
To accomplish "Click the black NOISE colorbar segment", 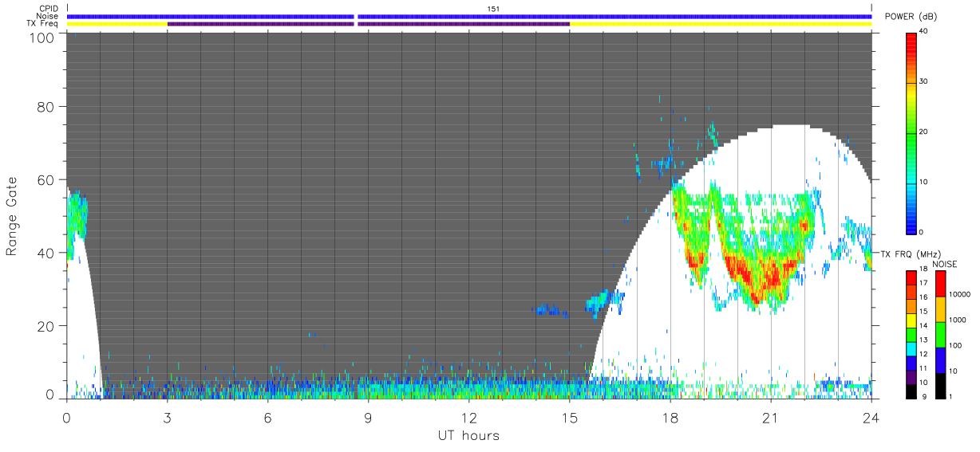I will (x=941, y=386).
